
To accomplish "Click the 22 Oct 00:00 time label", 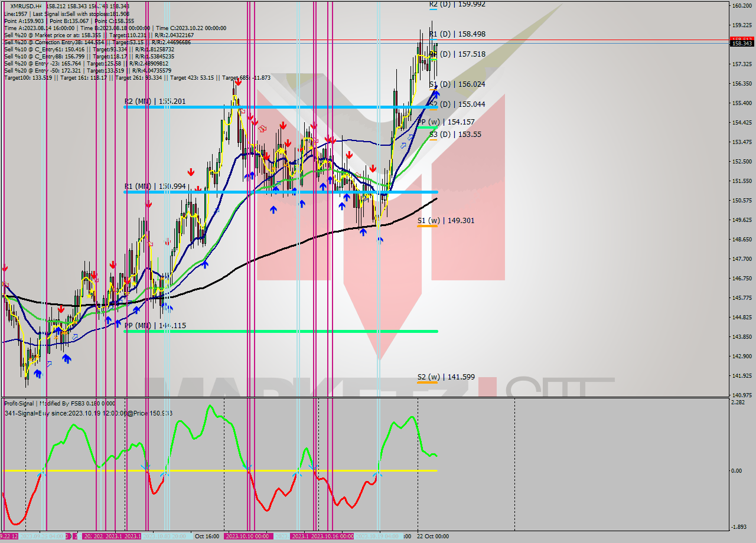I will pos(433,537).
